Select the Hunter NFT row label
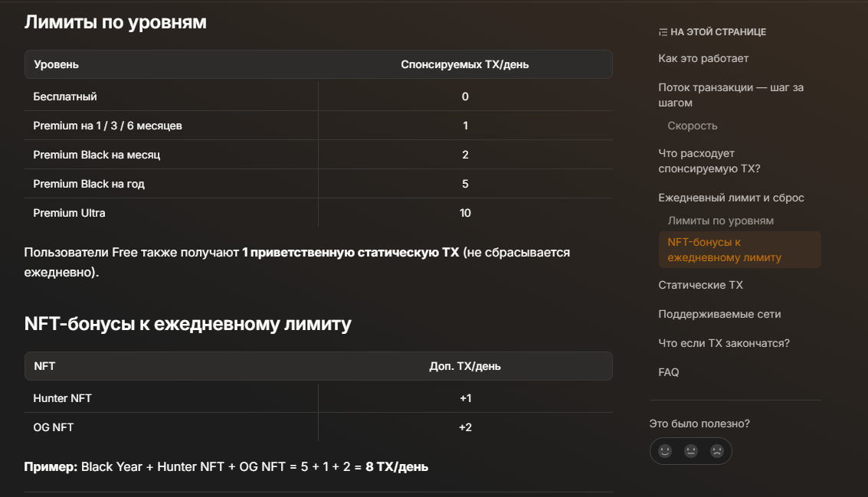Image resolution: width=868 pixels, height=497 pixels. click(x=63, y=398)
